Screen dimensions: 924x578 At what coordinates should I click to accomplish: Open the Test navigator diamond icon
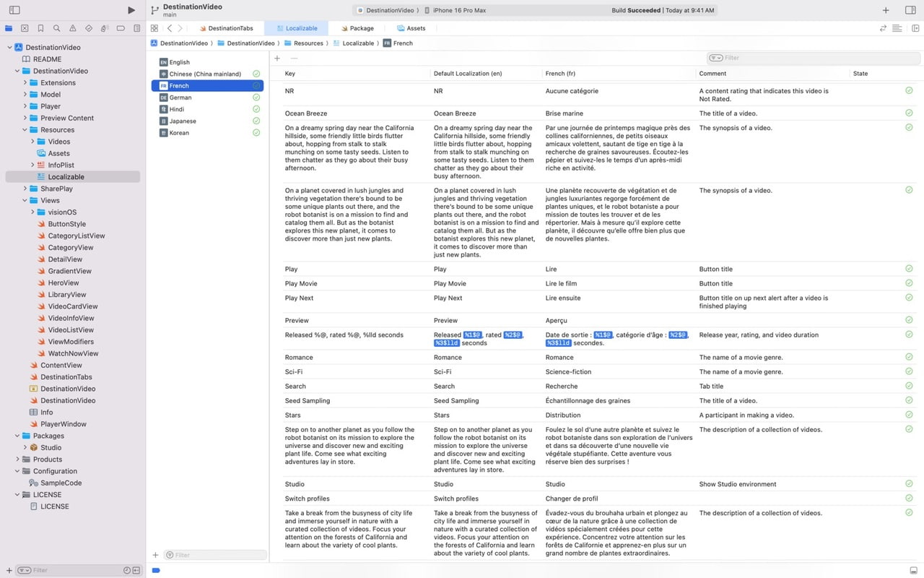90,28
